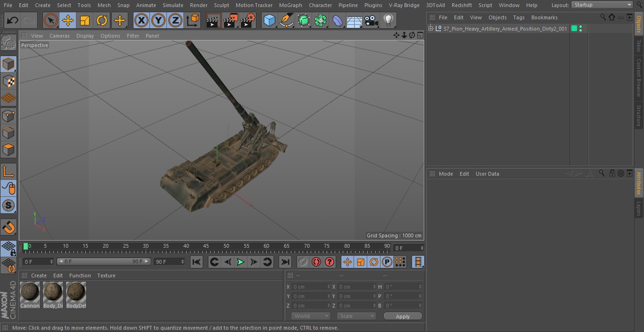This screenshot has width=644, height=332.
Task: Open Edit Render Settings icon
Action: (248, 20)
